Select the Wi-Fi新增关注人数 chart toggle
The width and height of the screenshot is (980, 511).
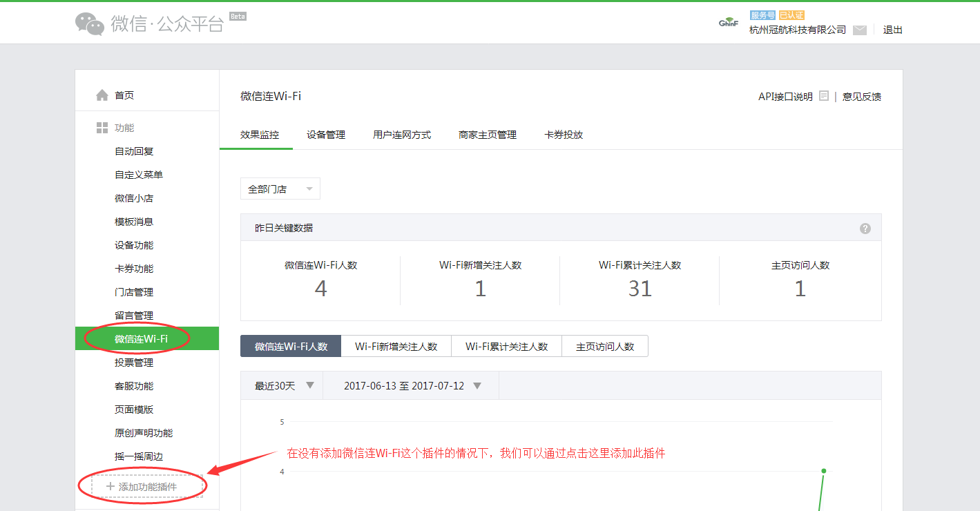[396, 347]
